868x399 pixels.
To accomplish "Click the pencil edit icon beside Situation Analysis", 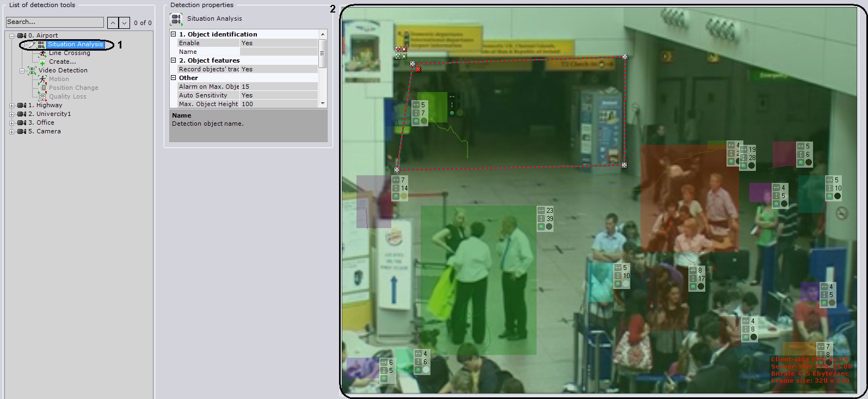I will point(32,45).
